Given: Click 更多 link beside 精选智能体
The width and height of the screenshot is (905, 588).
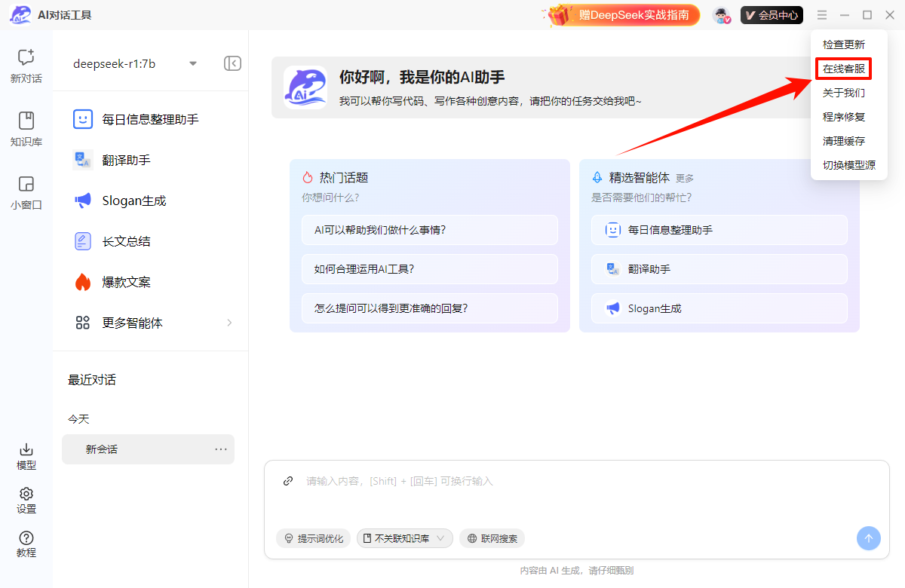Looking at the screenshot, I should point(685,179).
